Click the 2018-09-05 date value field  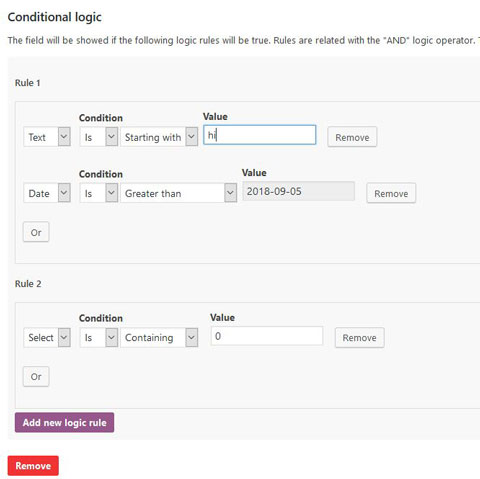tap(298, 191)
